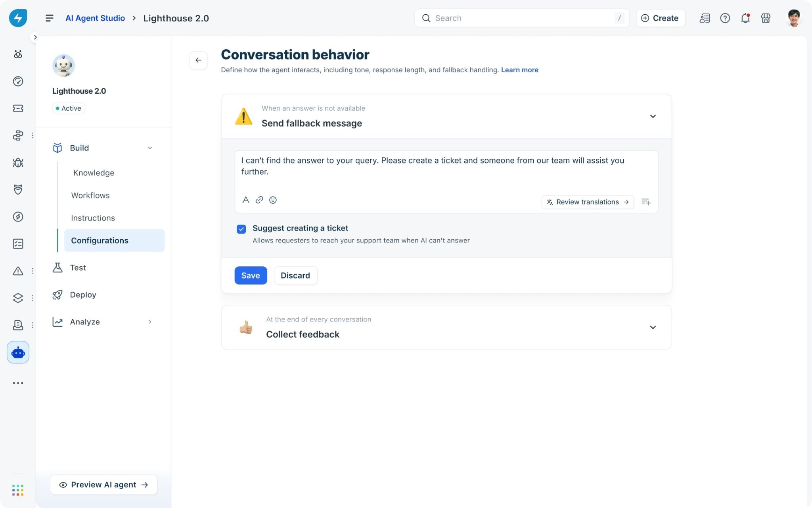The height and width of the screenshot is (508, 812).
Task: Click the insert placeholder icon beside Review translations
Action: tap(646, 202)
